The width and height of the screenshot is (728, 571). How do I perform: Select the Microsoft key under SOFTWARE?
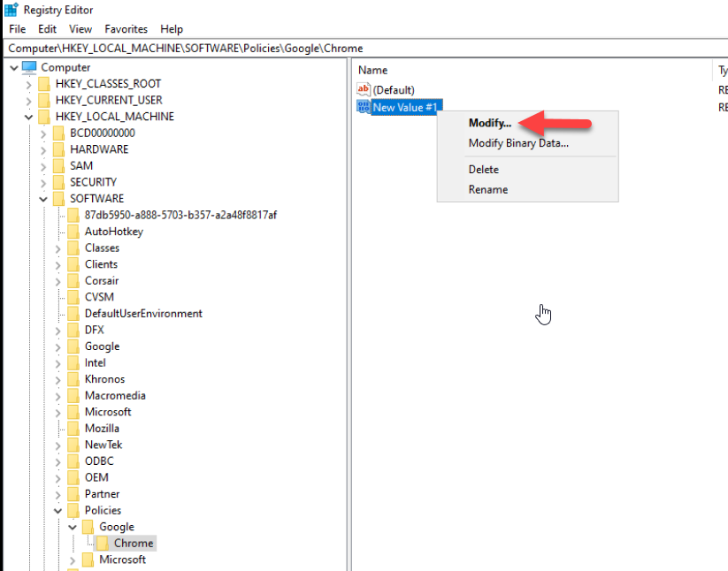point(108,412)
